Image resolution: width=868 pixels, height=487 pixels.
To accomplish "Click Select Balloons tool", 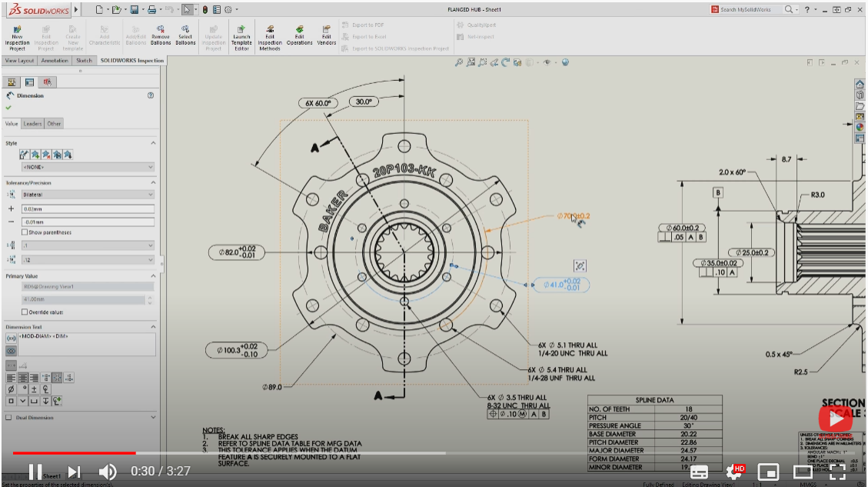I will (185, 35).
